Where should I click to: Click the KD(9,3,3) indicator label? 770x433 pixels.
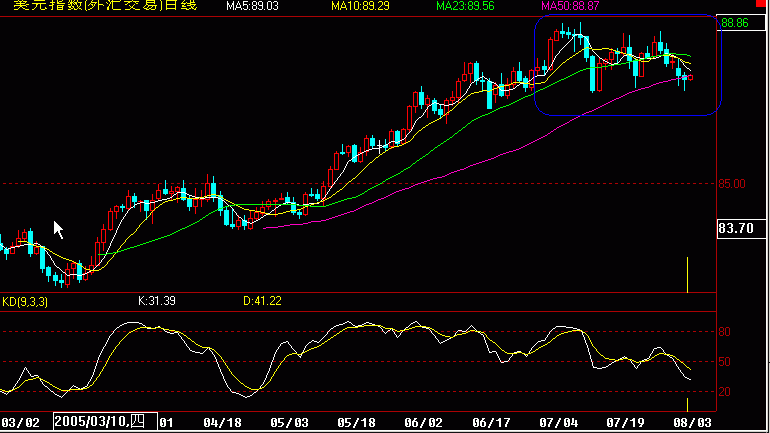pyautogui.click(x=25, y=301)
